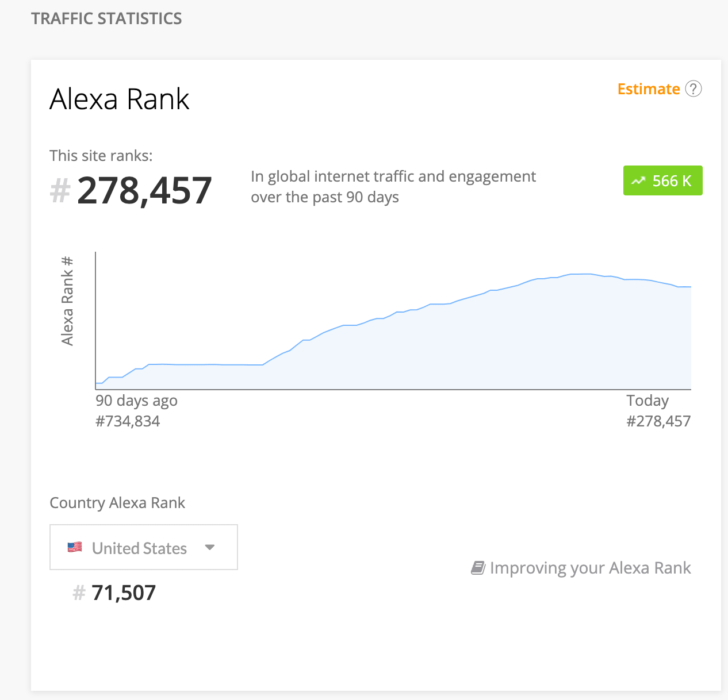Select the global rank number 278,457
Screen dimensions: 728x700
[x=144, y=191]
